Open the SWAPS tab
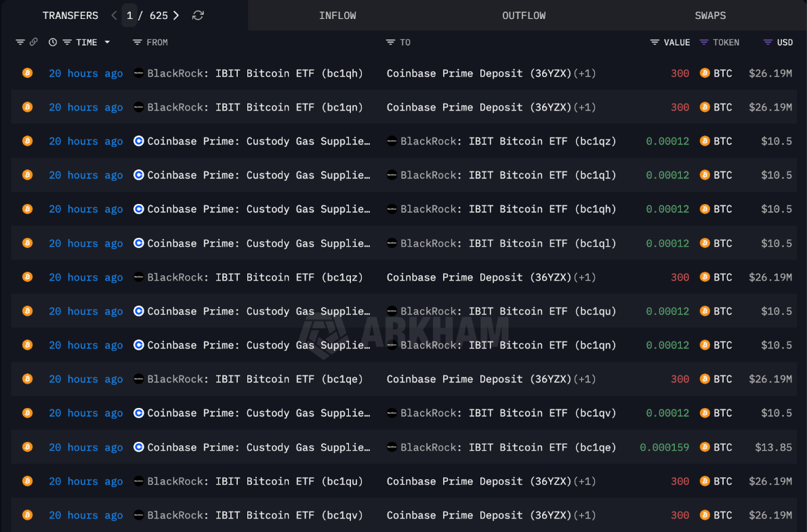 710,16
